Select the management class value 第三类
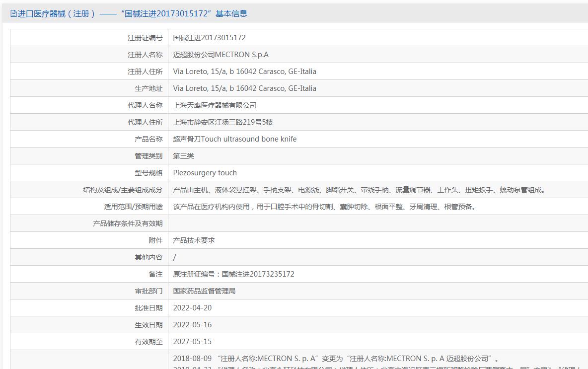This screenshot has height=369, width=588. click(183, 156)
